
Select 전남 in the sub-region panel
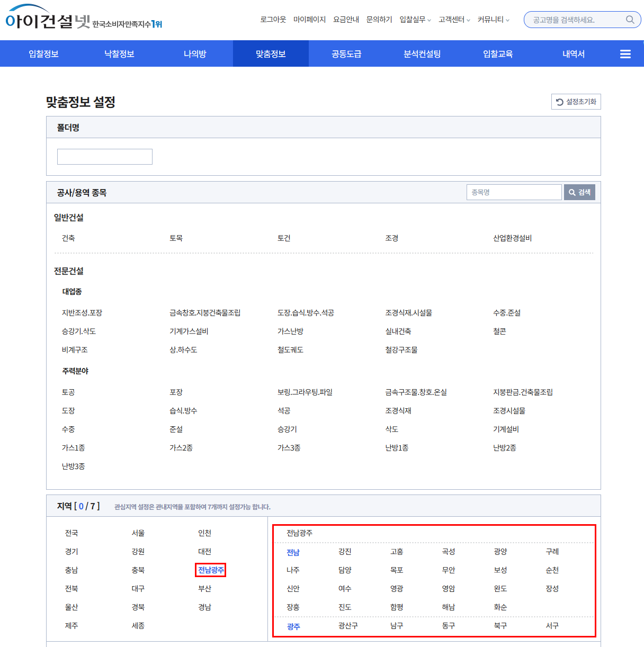pos(293,552)
